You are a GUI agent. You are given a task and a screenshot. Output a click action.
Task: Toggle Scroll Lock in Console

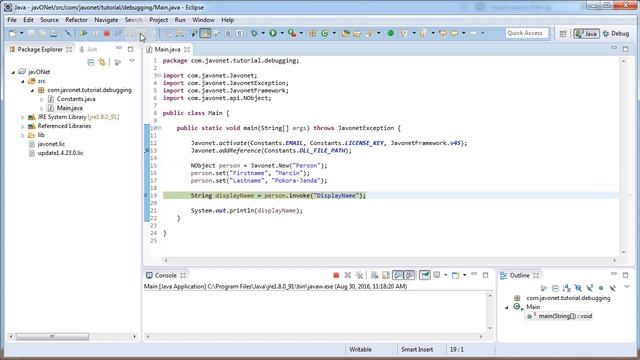[x=386, y=276]
